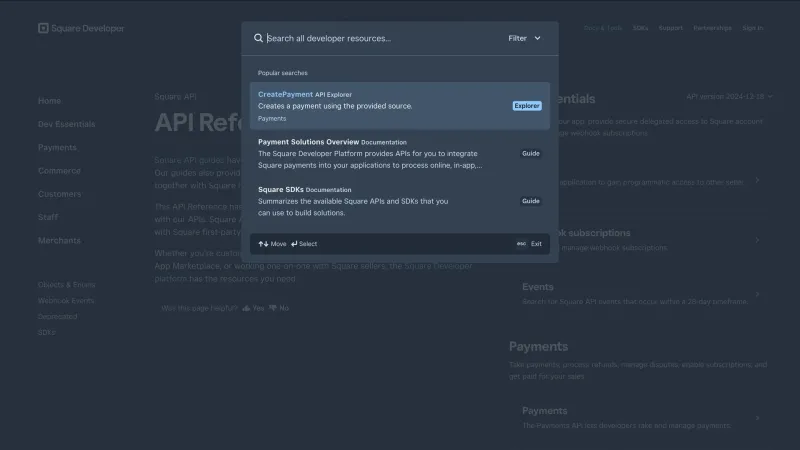Click the Popular searches label
Viewport: 800px width, 450px height.
pos(283,73)
